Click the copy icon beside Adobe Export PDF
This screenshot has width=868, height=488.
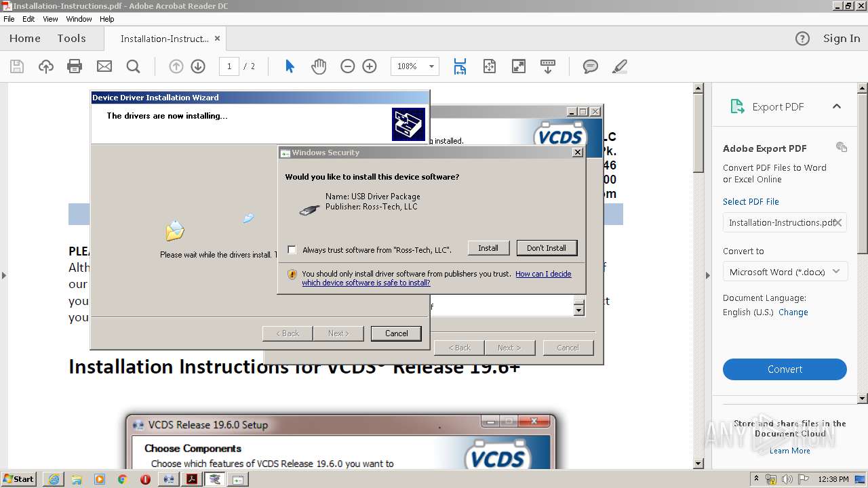coord(842,147)
